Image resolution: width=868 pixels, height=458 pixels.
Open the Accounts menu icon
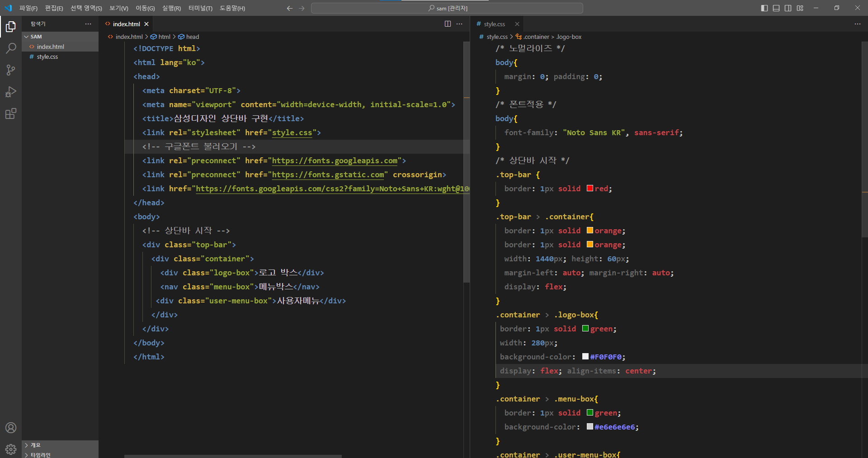click(x=11, y=428)
